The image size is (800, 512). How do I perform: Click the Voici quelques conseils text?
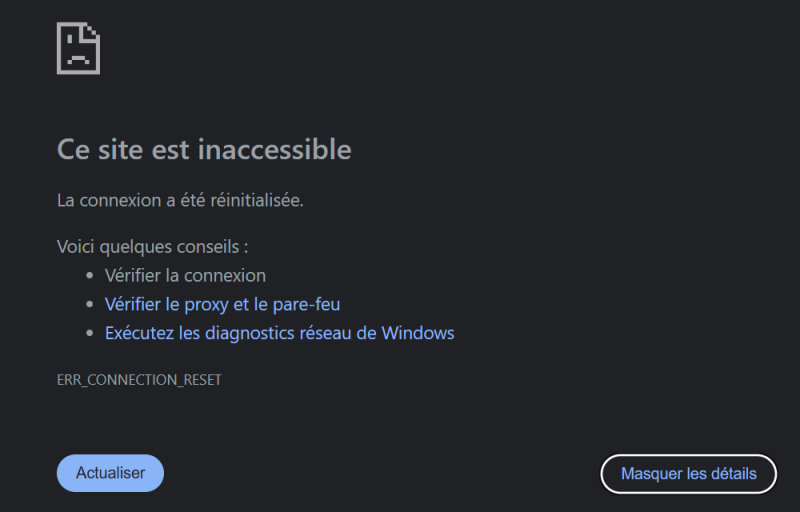[152, 246]
